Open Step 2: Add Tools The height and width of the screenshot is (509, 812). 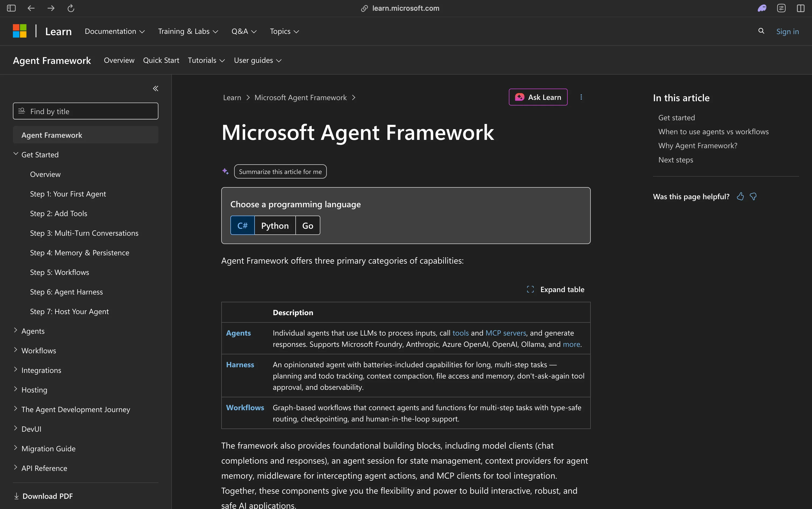[x=59, y=213]
